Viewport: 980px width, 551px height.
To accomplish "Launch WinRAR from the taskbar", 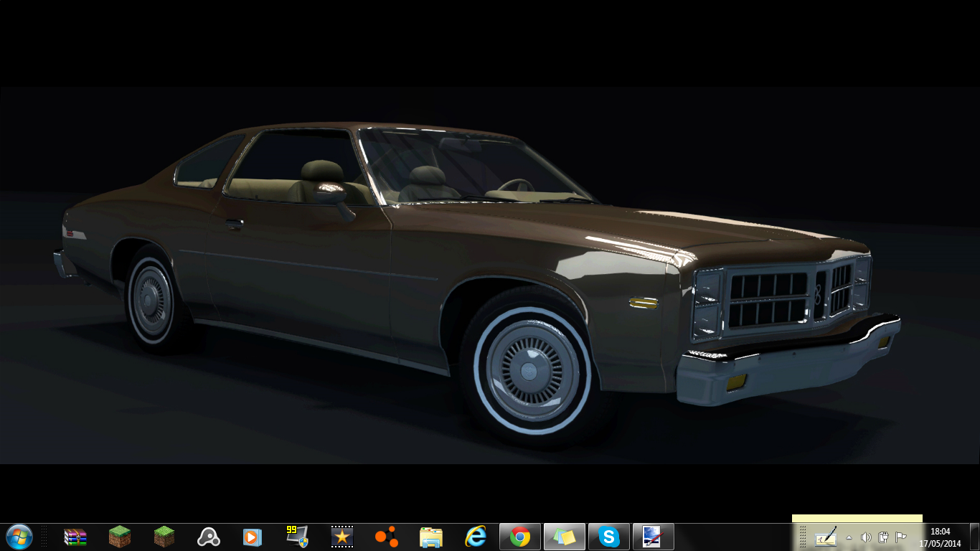I will click(x=75, y=537).
